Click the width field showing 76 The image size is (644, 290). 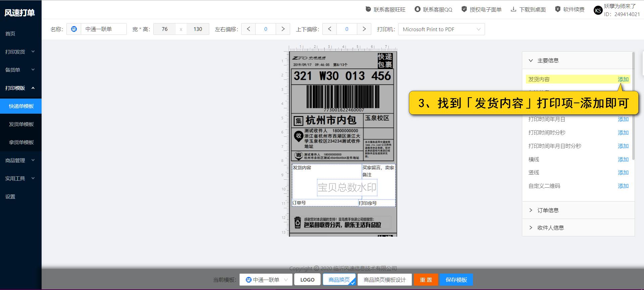[164, 29]
